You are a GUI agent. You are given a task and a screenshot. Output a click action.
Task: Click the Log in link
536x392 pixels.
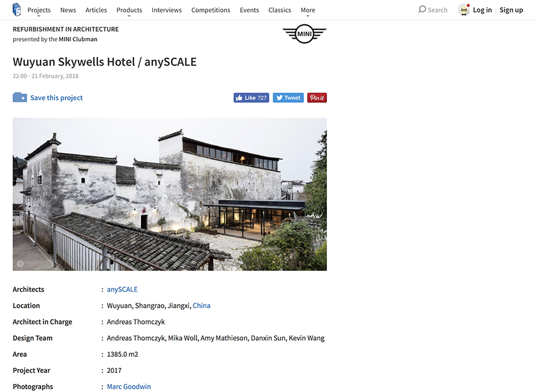(x=482, y=10)
